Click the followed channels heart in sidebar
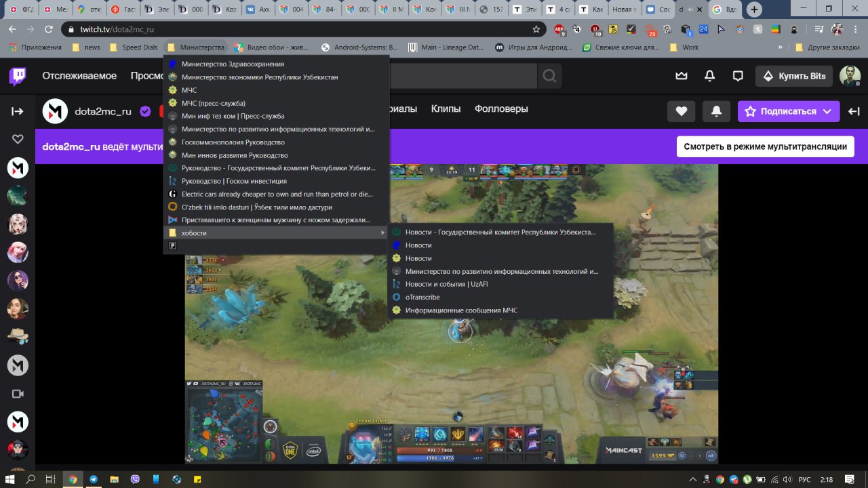The image size is (868, 488). pos(18,139)
